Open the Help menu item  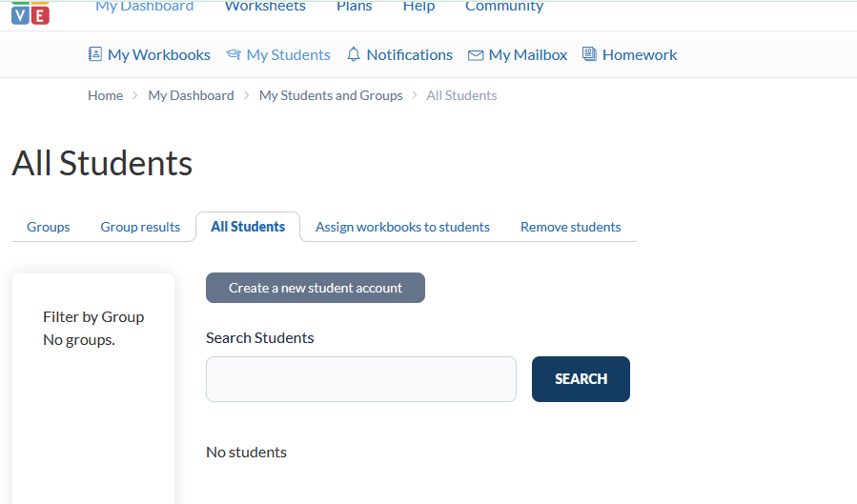(418, 7)
